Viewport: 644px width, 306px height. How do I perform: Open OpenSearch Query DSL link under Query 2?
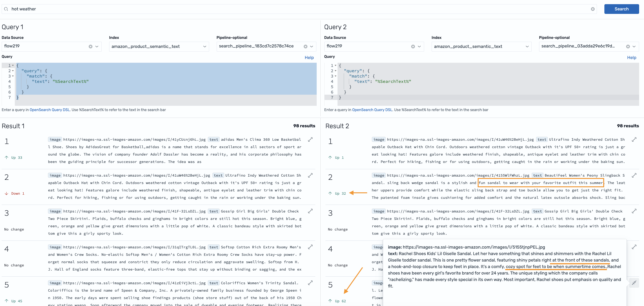(372, 110)
